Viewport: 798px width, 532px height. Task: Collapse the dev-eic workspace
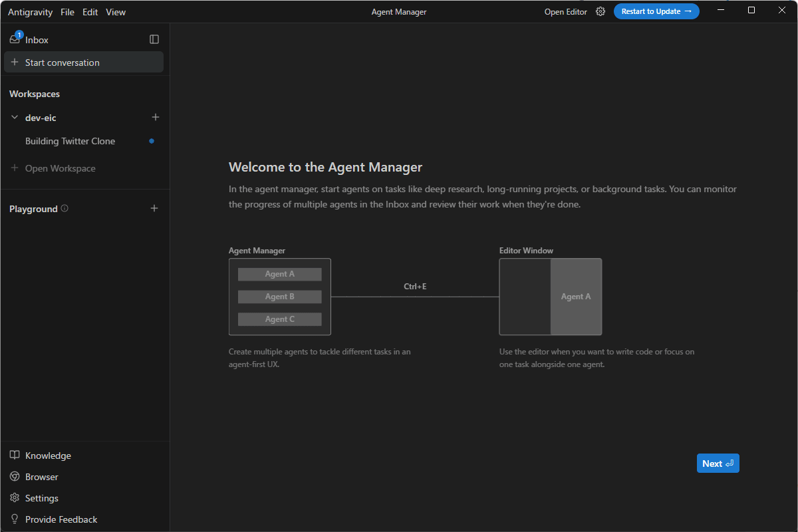14,117
